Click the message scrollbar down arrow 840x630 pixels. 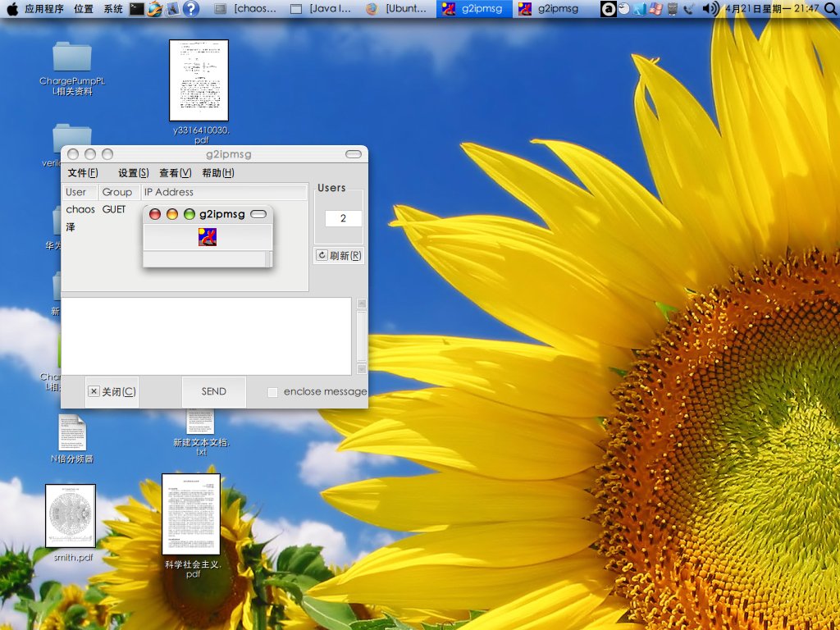[362, 368]
